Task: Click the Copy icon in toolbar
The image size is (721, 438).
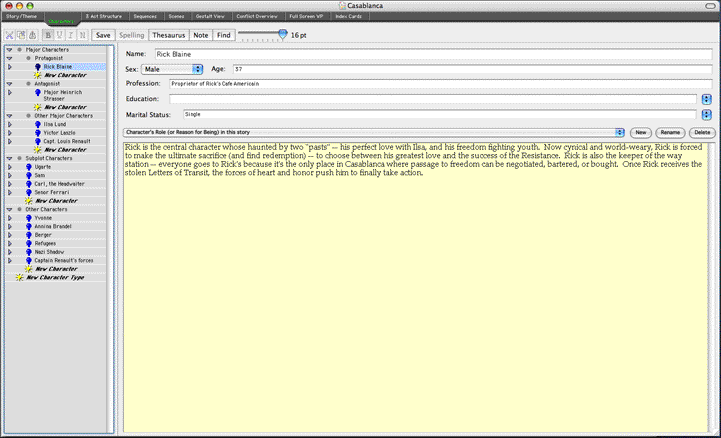Action: coord(22,35)
